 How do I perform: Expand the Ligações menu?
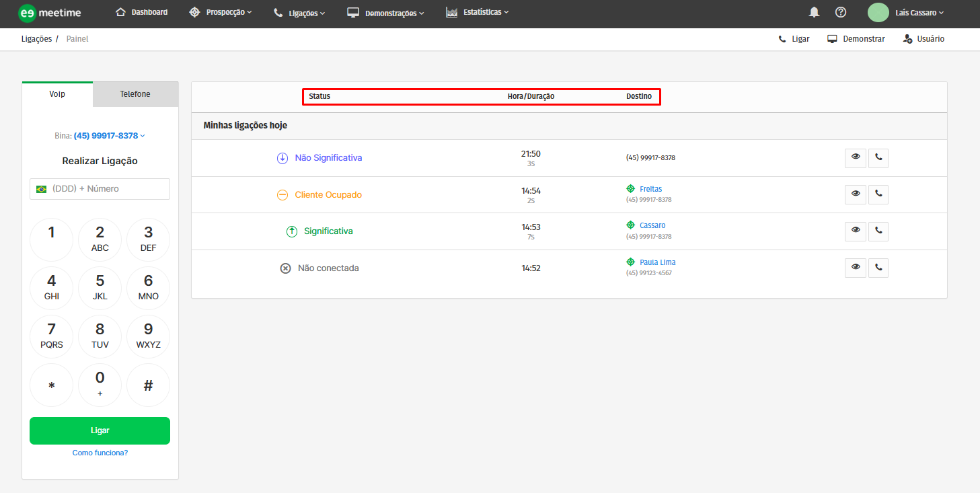click(x=299, y=13)
